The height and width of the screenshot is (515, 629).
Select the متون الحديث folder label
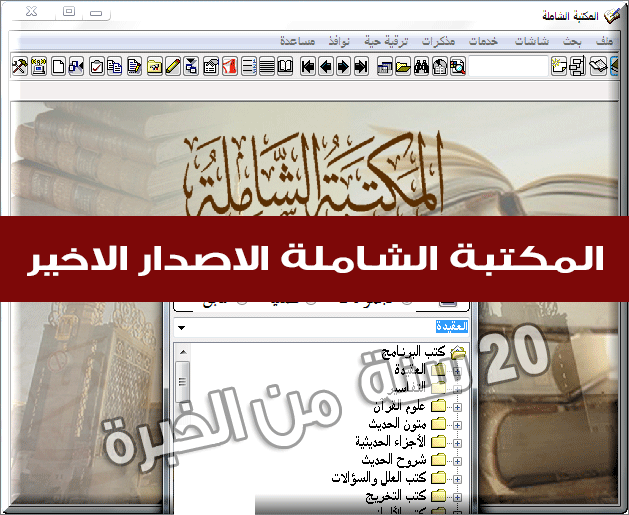[x=397, y=424]
